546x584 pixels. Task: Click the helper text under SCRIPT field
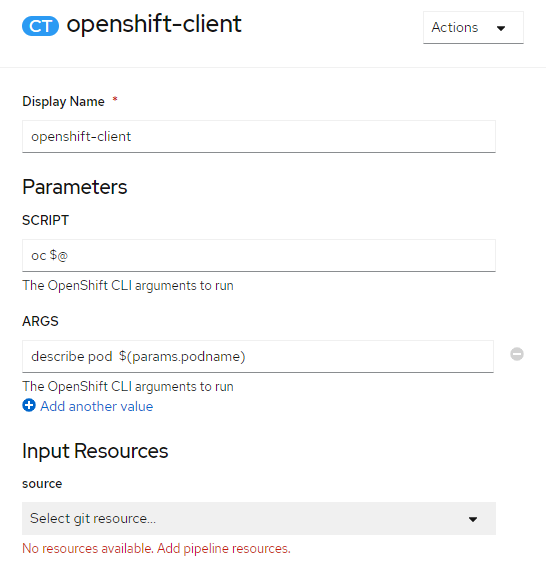click(128, 286)
